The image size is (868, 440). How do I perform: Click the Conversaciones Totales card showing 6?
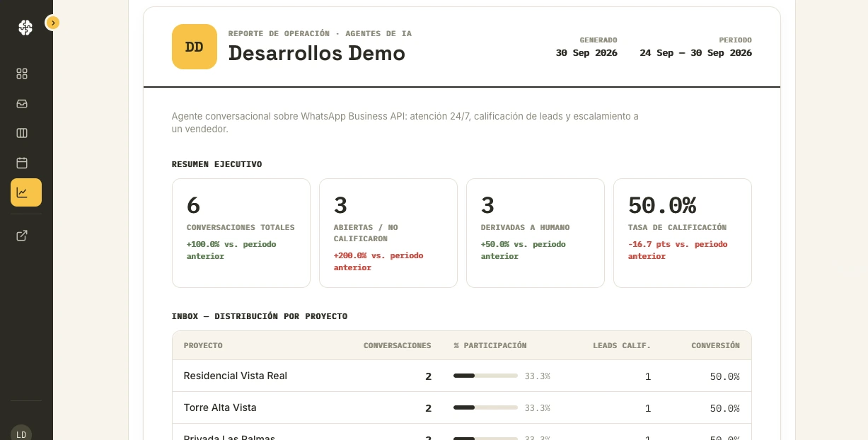tap(241, 233)
